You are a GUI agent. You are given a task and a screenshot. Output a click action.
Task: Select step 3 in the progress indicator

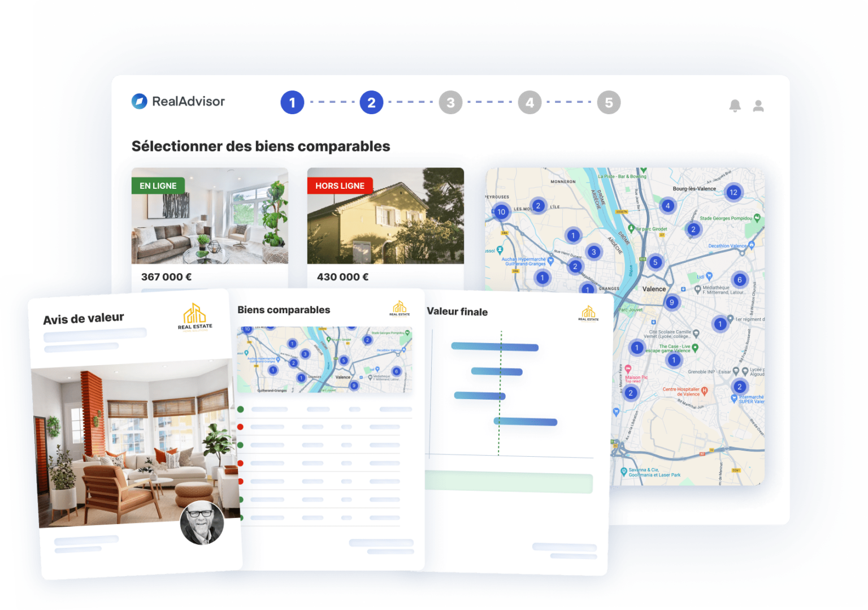click(x=450, y=102)
